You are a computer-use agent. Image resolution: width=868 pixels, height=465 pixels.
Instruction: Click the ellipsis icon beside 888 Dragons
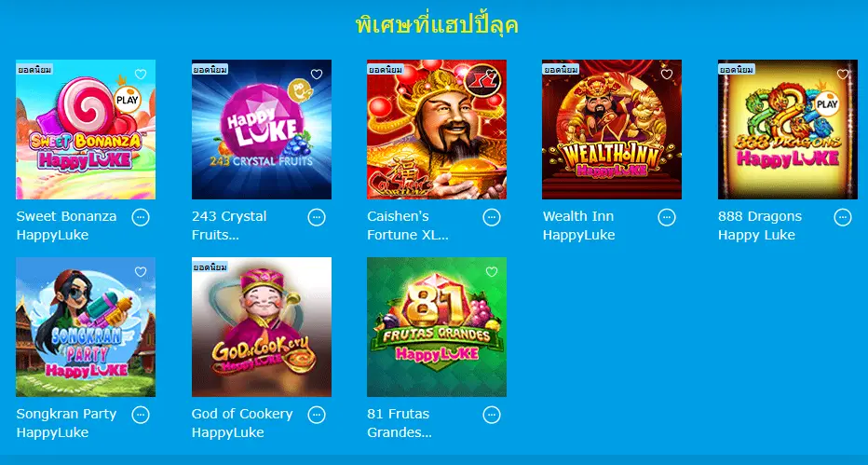(x=843, y=217)
